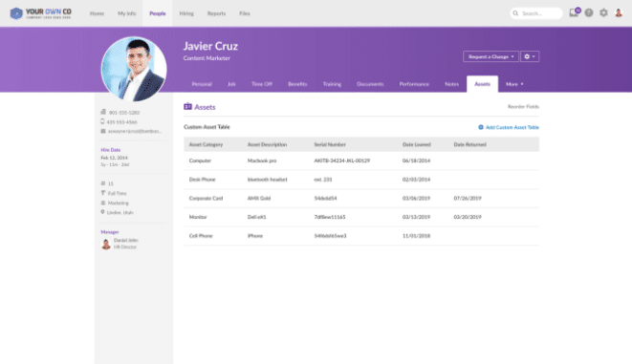
Task: Open the help question mark icon
Action: pyautogui.click(x=589, y=12)
